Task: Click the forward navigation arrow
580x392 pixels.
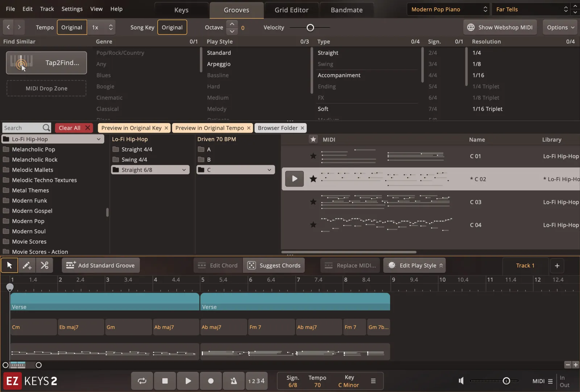Action: (19, 27)
